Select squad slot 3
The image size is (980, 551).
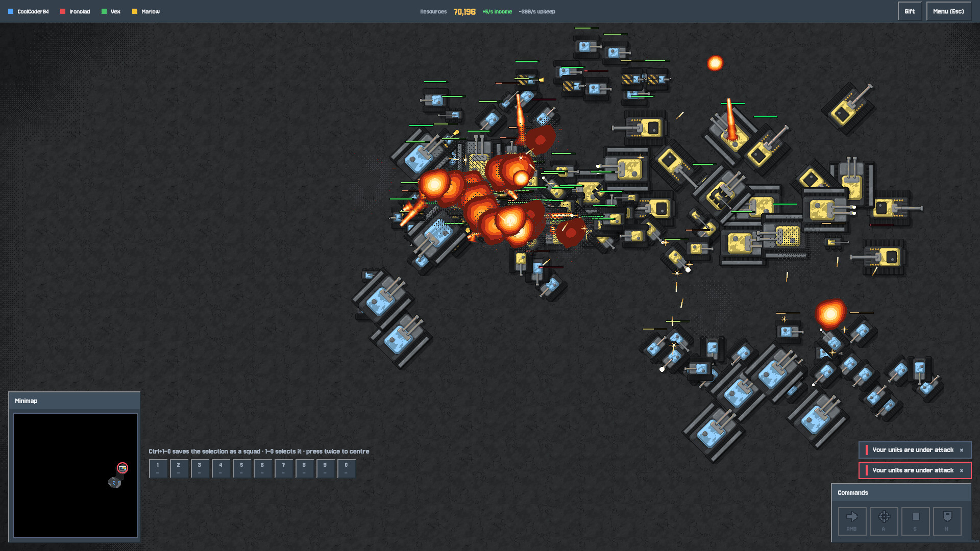[200, 468]
